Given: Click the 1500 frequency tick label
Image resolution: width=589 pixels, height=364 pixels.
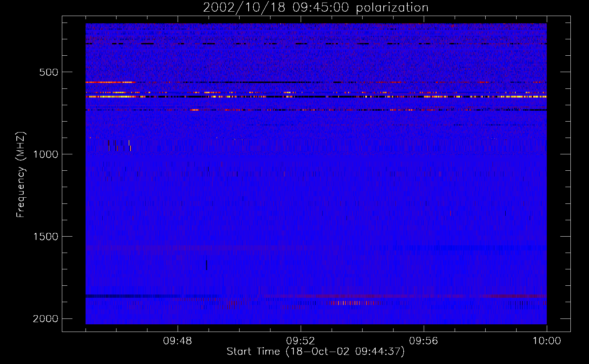Looking at the screenshot, I should point(46,237).
